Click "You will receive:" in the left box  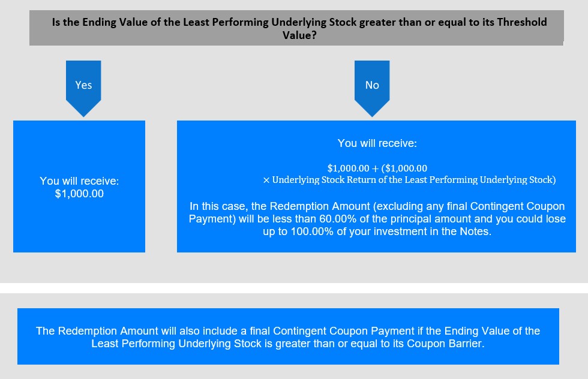point(79,181)
